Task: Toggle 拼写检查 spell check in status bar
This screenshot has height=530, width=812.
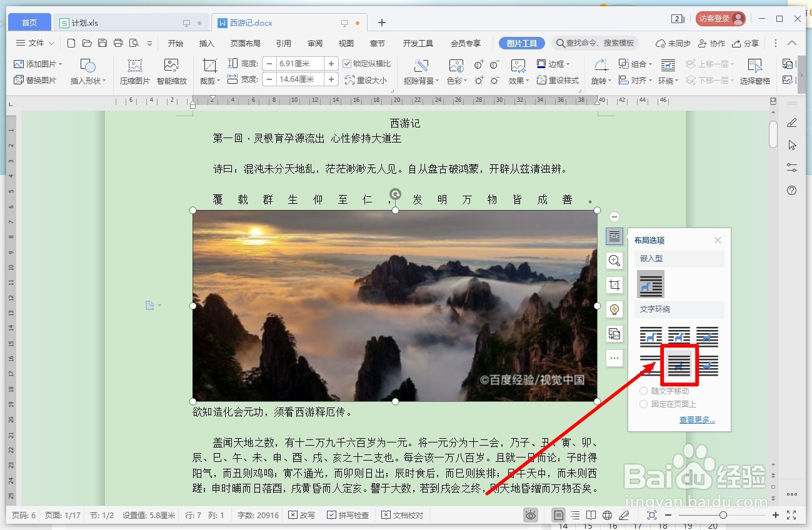Action: click(x=348, y=516)
